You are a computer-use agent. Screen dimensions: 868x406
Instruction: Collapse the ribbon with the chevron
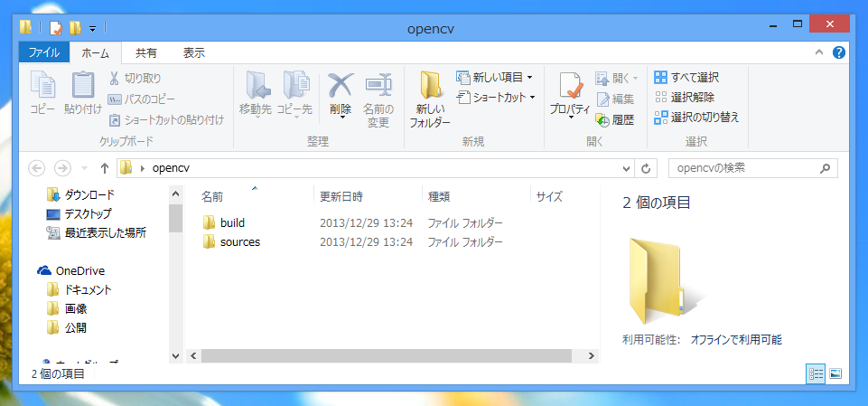pos(819,52)
